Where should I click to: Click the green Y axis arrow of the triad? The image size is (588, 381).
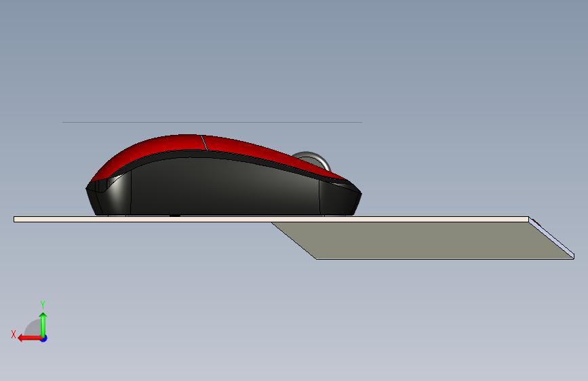pyautogui.click(x=43, y=325)
